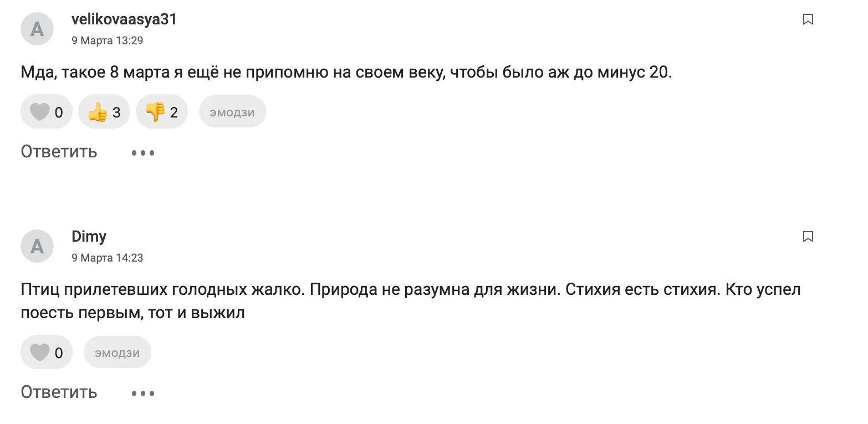Screen dimensions: 868x424
Task: Click the 9 Марта 13:29 timestamp
Action: tap(108, 40)
